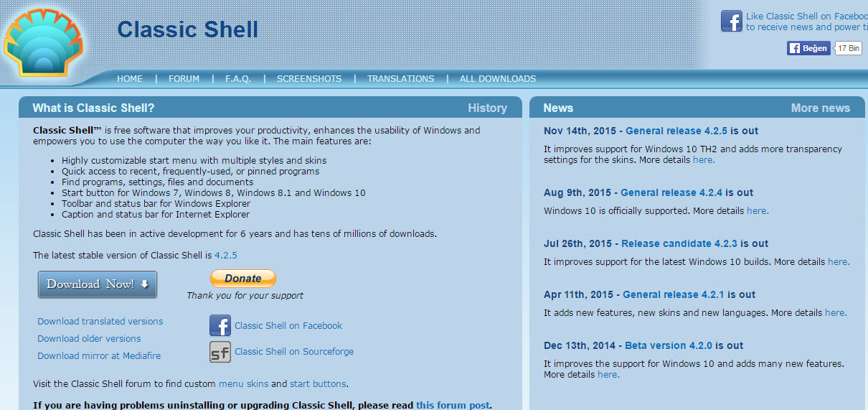Open Release candidate 4.2.3 news link
Viewport: 868px width, 410px height.
coord(679,244)
